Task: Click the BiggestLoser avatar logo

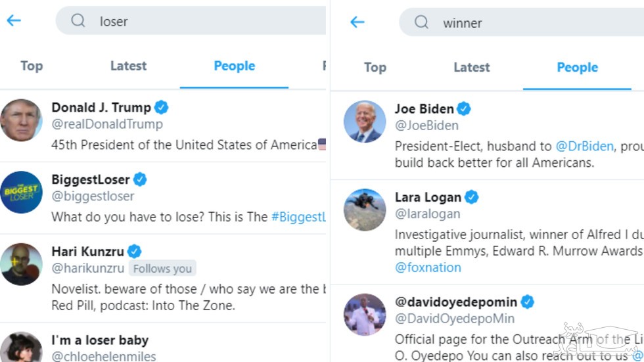Action: [x=21, y=192]
